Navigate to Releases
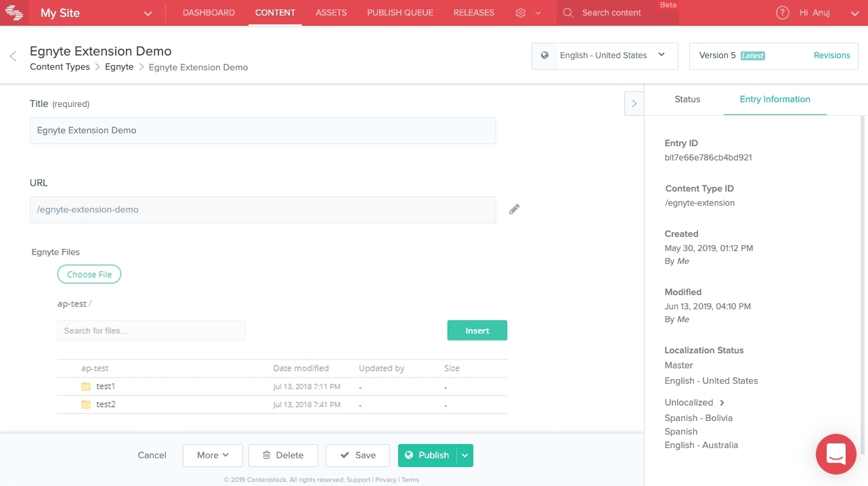Image resolution: width=868 pixels, height=486 pixels. 474,13
